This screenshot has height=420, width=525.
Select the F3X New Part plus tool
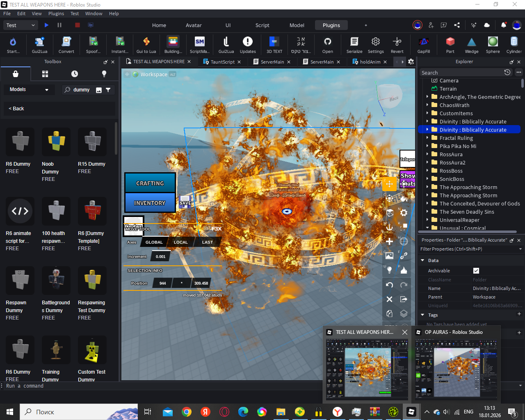coord(390,241)
